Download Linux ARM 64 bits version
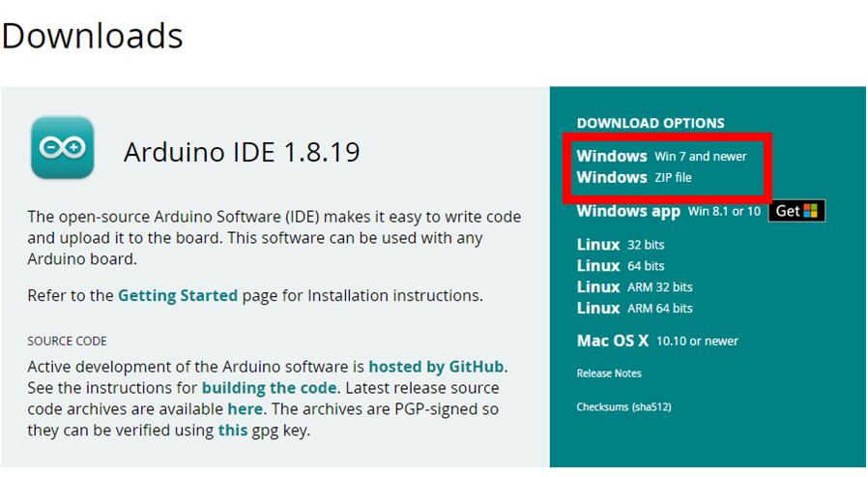This screenshot has height=477, width=868. click(635, 308)
